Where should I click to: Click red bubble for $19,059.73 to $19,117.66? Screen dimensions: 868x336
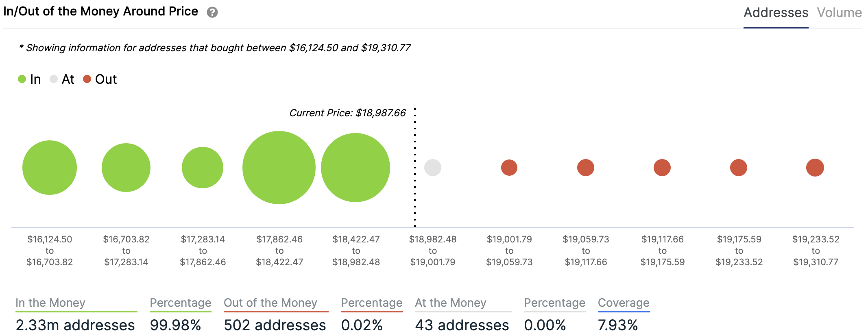(x=585, y=168)
